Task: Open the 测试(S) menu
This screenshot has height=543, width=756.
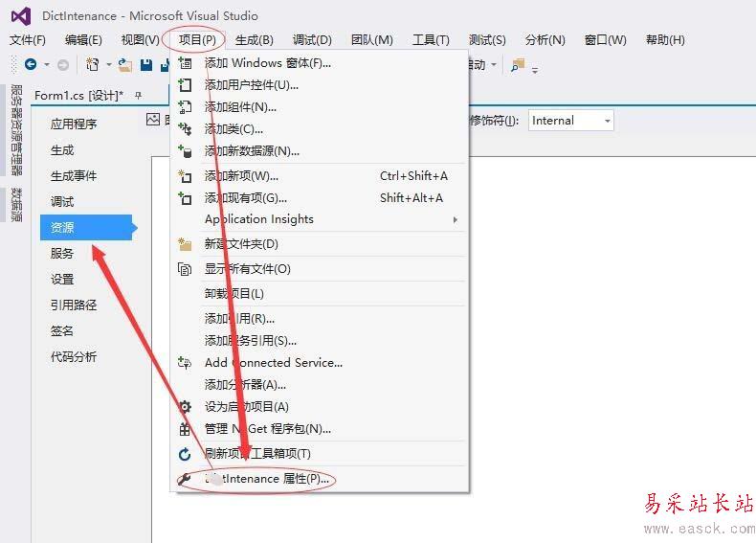Action: click(487, 40)
